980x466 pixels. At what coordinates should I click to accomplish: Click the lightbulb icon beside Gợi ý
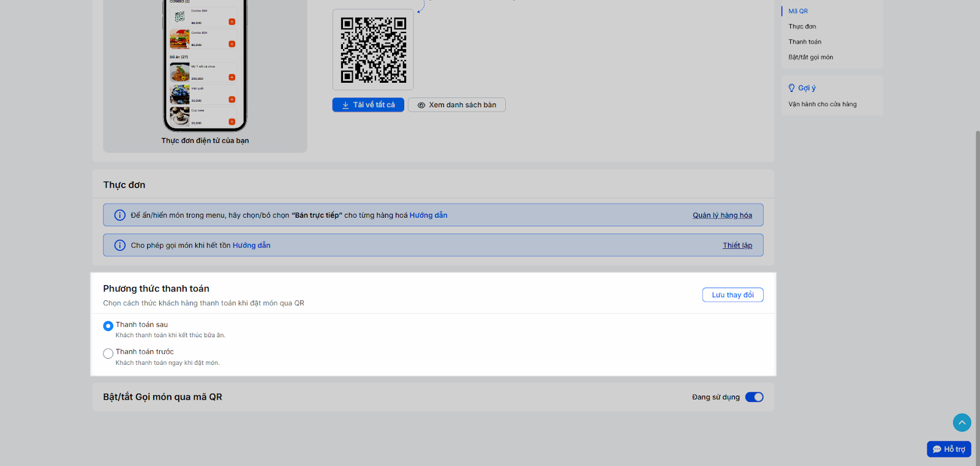tap(791, 88)
